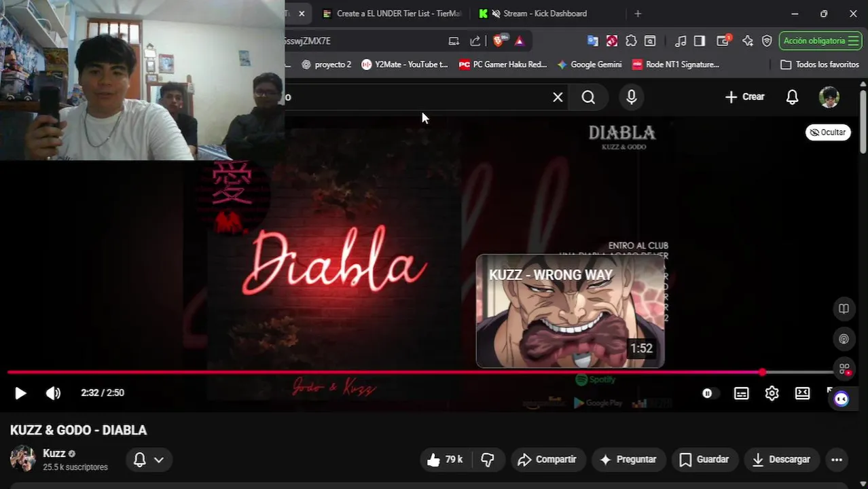Click the magnifying glass search button
This screenshot has width=868, height=489.
589,97
